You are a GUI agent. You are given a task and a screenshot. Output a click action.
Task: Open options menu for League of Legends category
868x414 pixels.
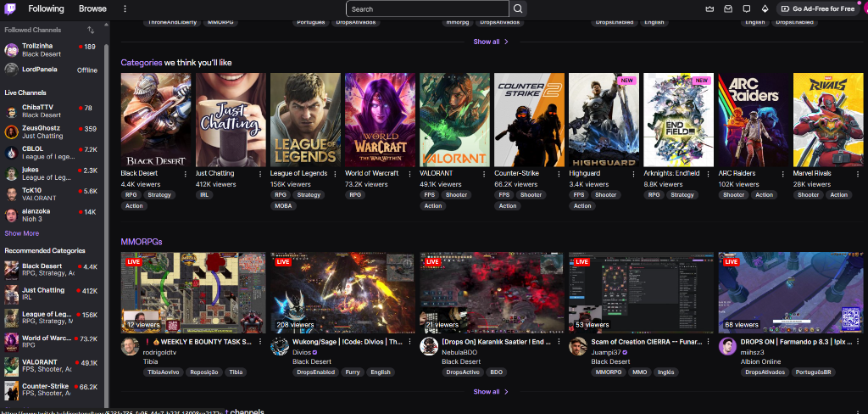point(334,174)
